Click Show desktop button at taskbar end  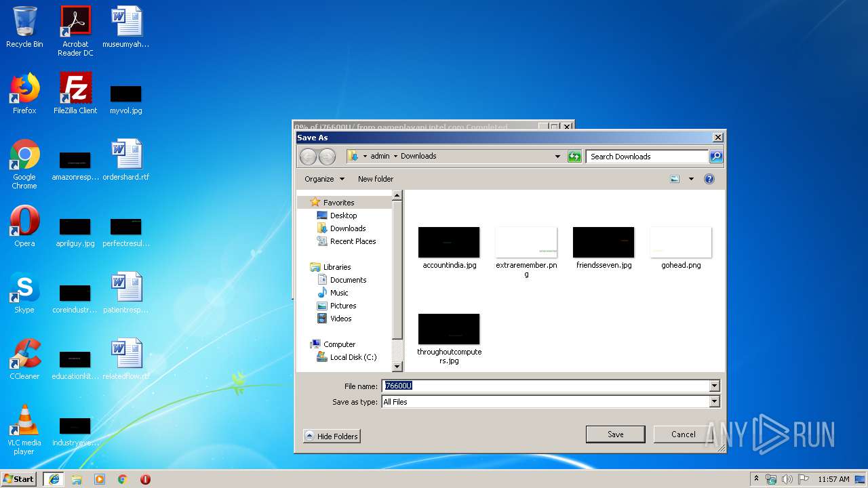[861, 479]
